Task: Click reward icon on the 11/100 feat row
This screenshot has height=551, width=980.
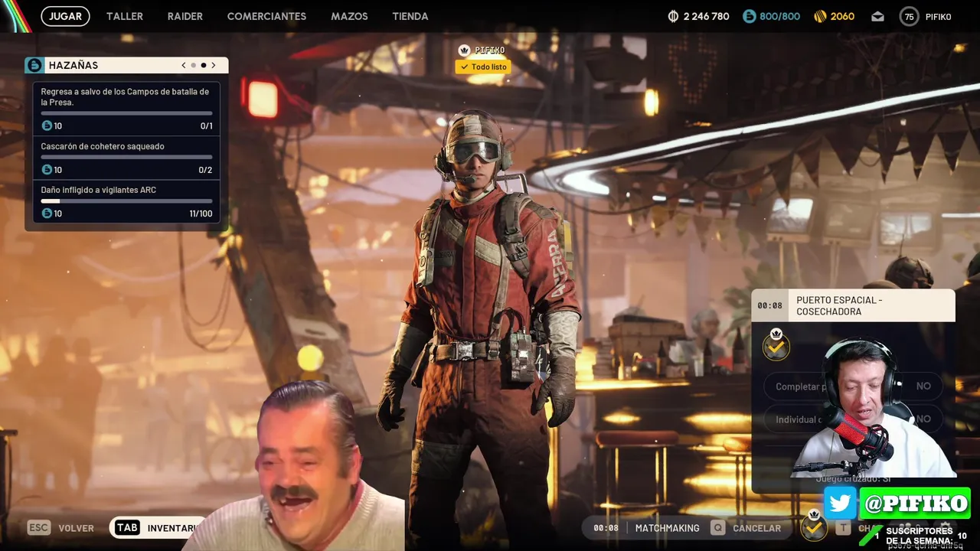Action: 47,213
